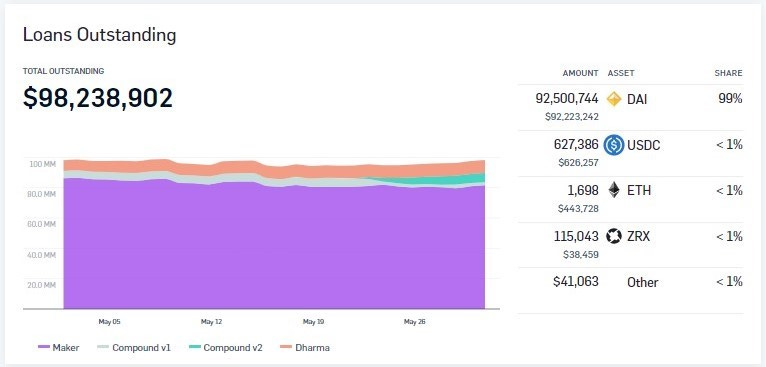The height and width of the screenshot is (367, 766).
Task: Click the < 1% share for ZRX
Action: coord(729,237)
